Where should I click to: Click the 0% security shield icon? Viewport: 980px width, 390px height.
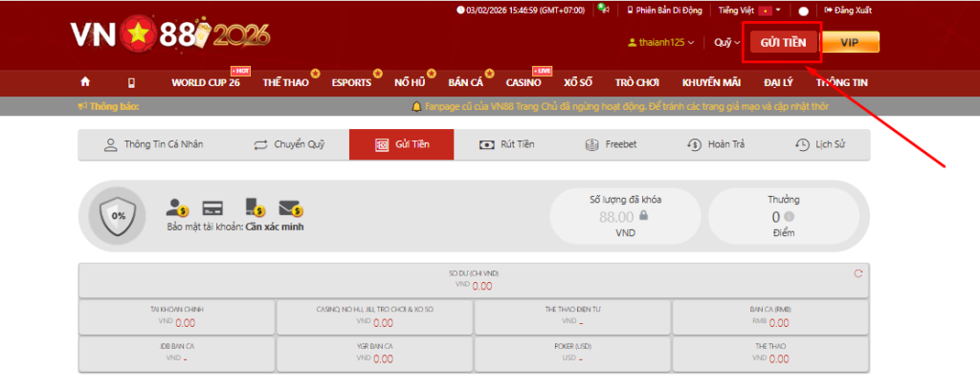point(118,216)
